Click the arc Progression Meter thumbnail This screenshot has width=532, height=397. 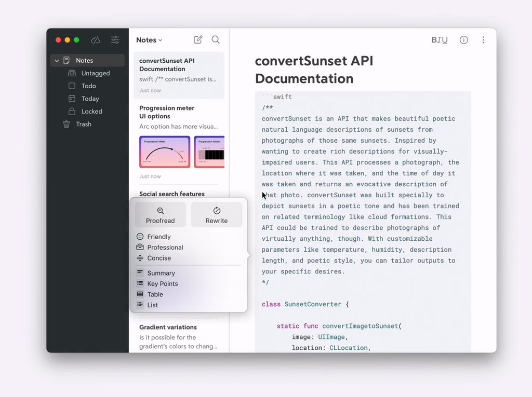coord(164,152)
